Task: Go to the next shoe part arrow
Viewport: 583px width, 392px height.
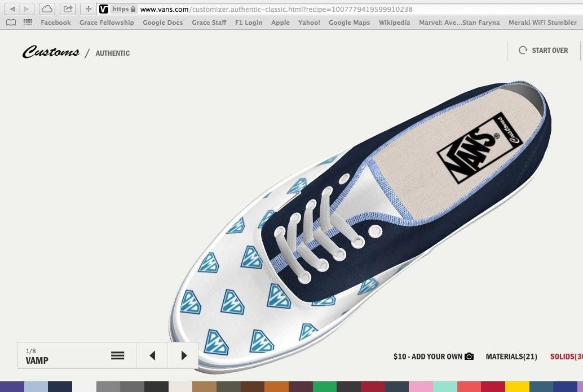Action: coord(184,355)
